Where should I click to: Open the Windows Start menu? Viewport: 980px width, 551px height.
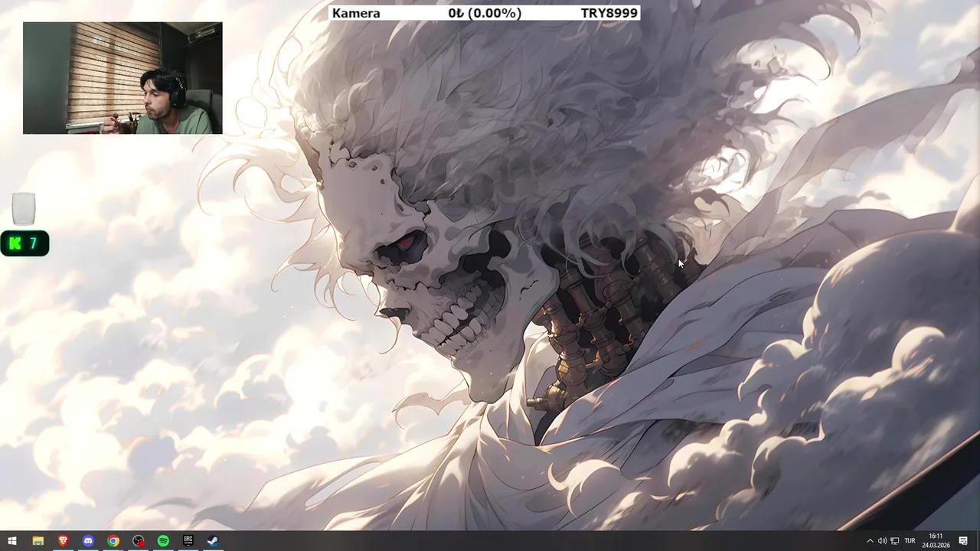click(12, 541)
